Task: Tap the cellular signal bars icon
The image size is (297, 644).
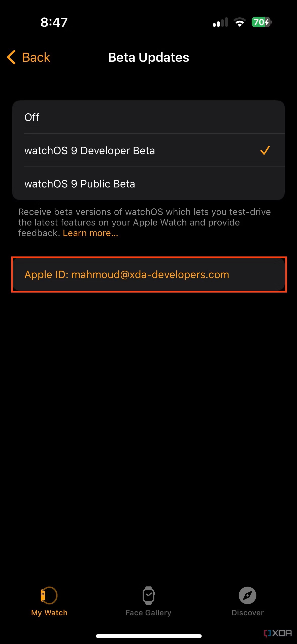Action: coord(220,22)
